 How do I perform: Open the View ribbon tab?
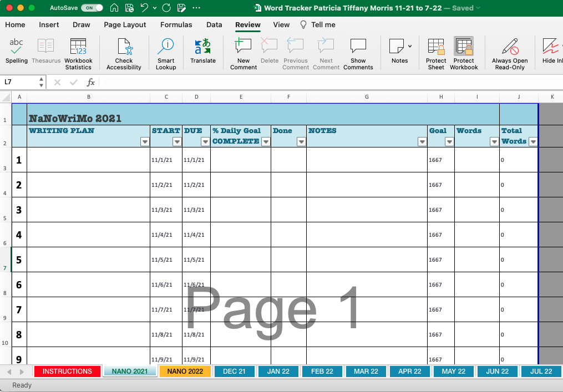pyautogui.click(x=281, y=24)
